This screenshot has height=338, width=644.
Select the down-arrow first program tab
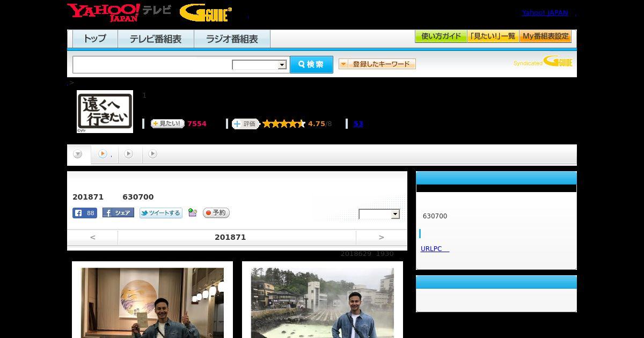point(78,154)
